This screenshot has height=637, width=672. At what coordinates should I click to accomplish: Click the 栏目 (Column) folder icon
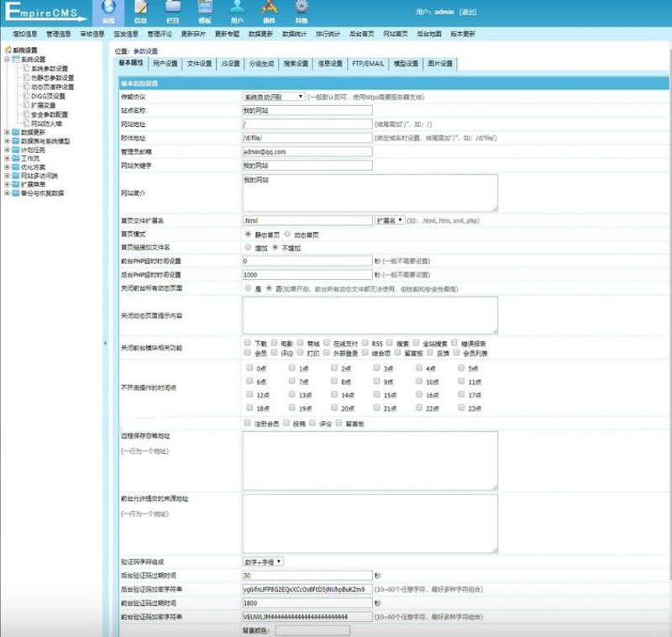point(173,11)
